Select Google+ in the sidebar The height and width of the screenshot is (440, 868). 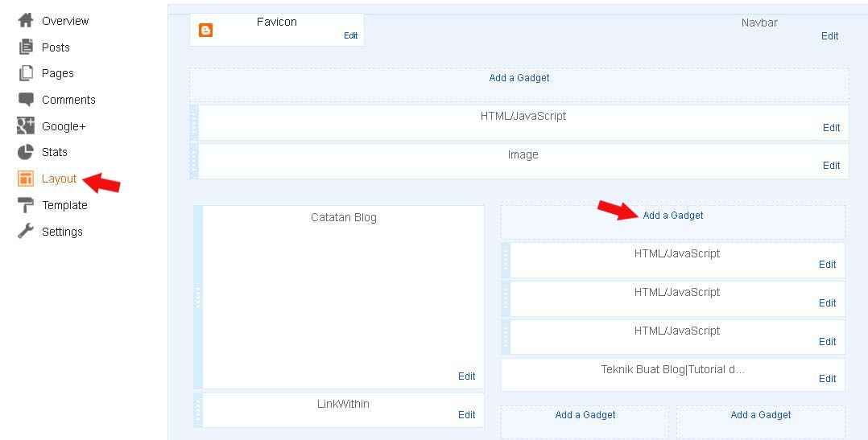coord(64,126)
